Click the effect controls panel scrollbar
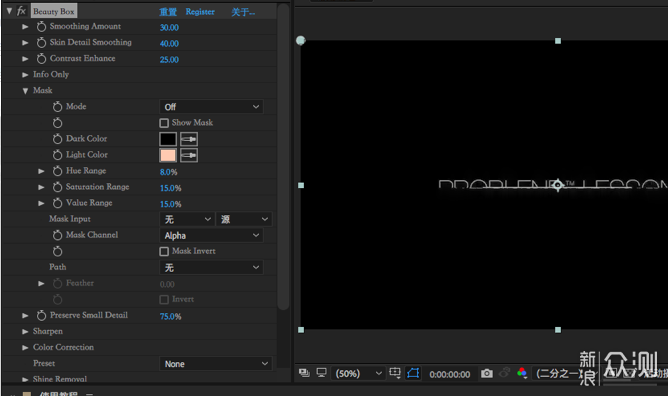The height and width of the screenshot is (396, 668). (283, 156)
